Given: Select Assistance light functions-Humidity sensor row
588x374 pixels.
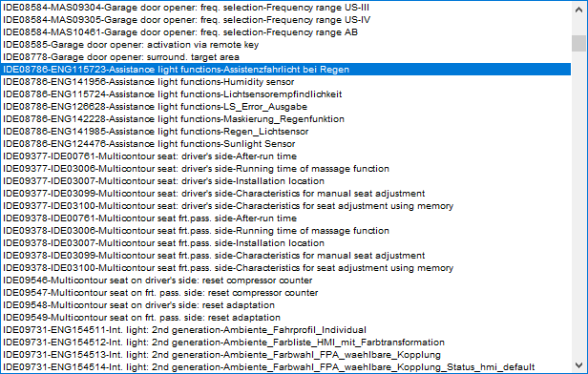Looking at the screenshot, I should (x=285, y=82).
